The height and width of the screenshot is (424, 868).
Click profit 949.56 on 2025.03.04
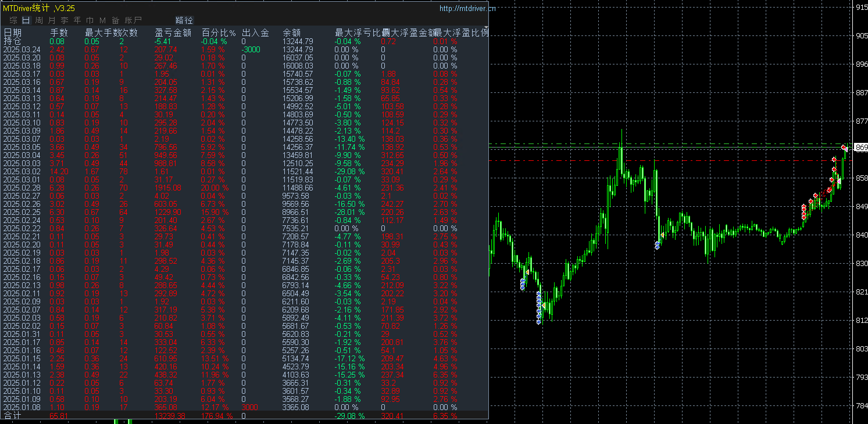(x=166, y=155)
